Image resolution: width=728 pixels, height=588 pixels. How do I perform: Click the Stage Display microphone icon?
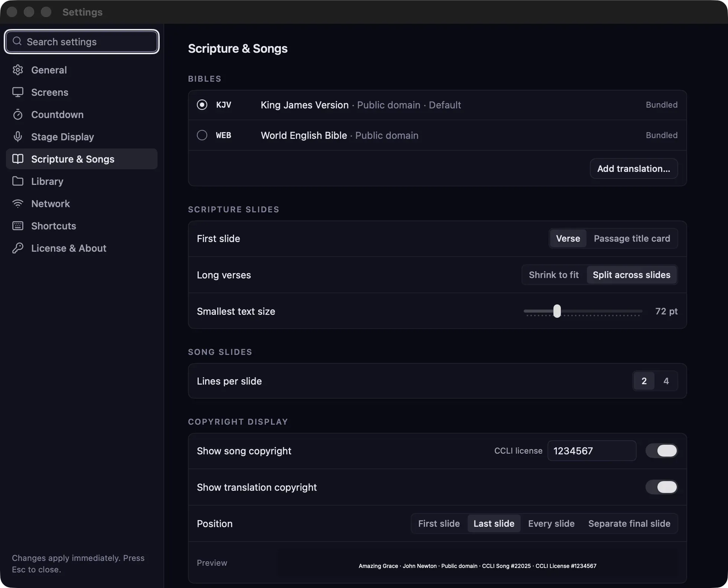pos(18,137)
